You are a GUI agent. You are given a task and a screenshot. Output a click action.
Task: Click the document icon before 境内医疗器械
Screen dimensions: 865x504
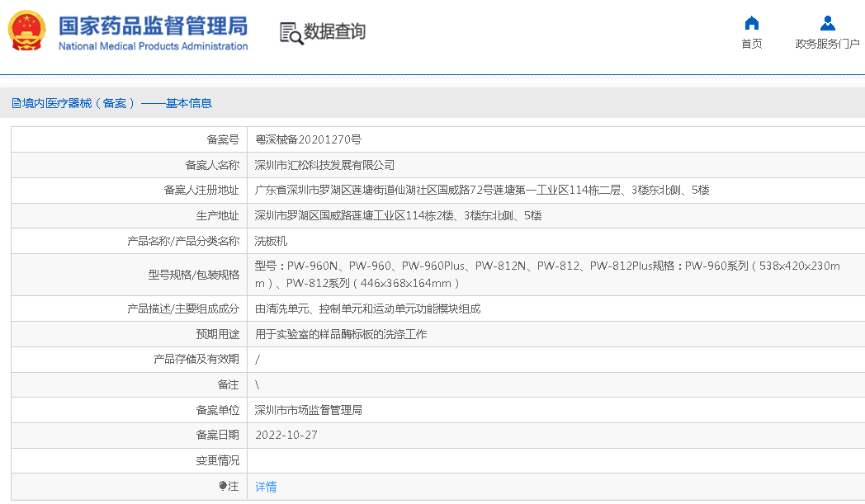coord(16,103)
